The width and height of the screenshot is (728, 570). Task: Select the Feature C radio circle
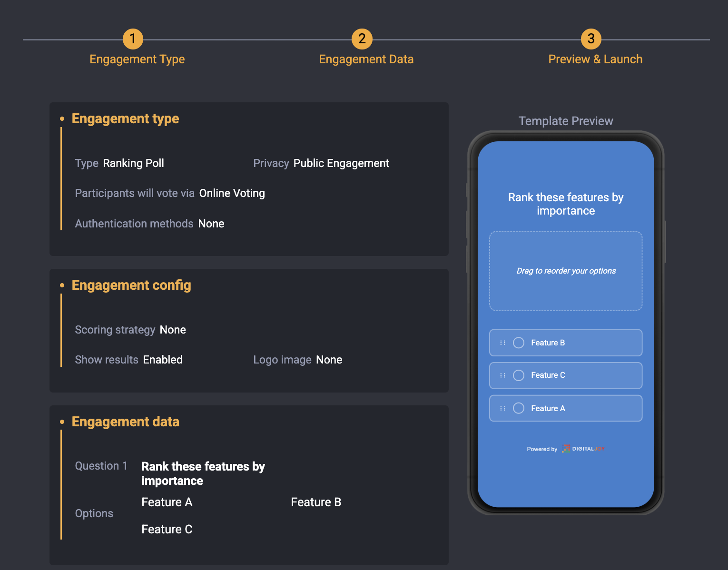point(519,375)
